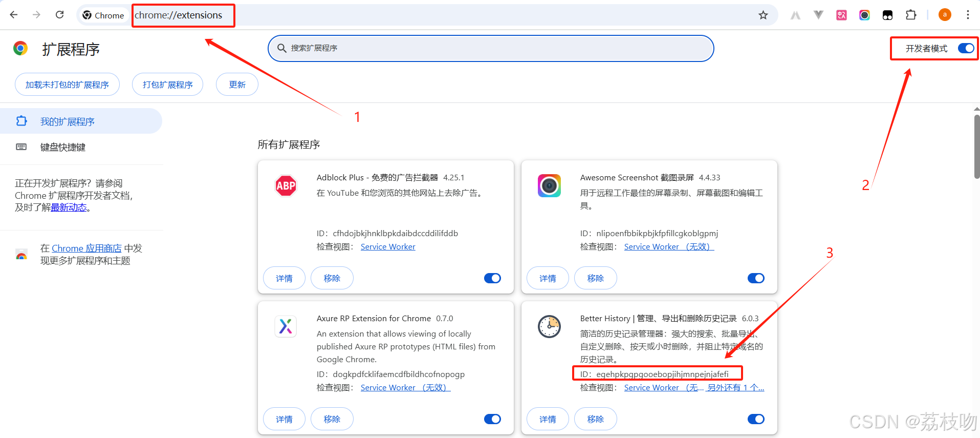Open Chrome's three-dot menu
The width and height of the screenshot is (980, 438).
point(968,15)
